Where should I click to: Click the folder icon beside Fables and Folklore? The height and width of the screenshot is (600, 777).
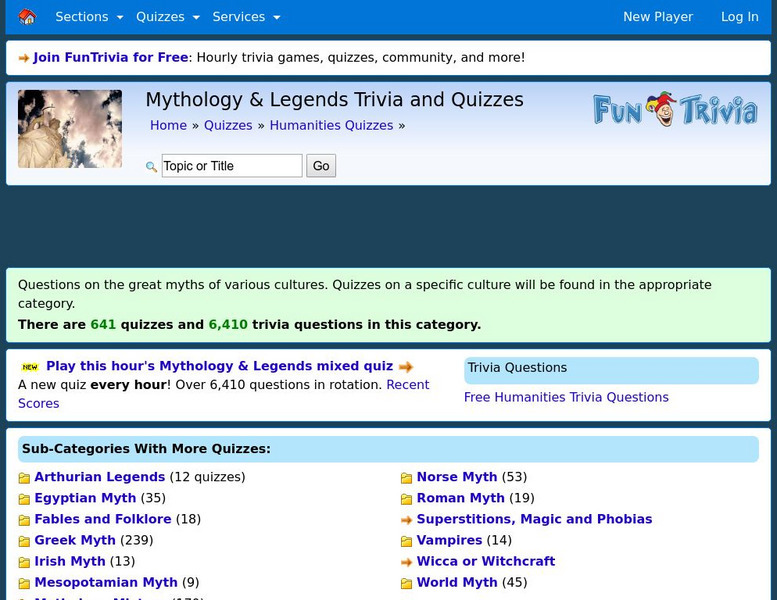pyautogui.click(x=24, y=520)
